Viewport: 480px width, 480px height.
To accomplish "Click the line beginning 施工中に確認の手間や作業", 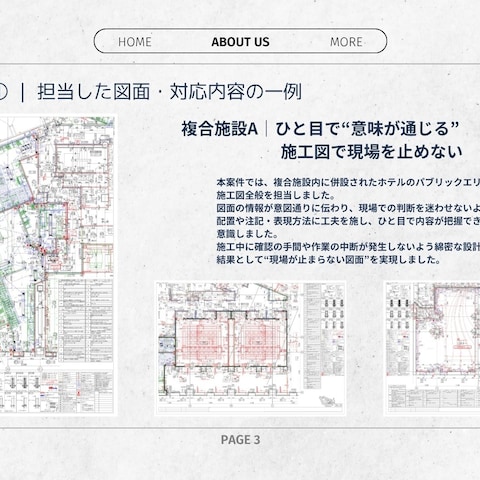I will coord(348,247).
